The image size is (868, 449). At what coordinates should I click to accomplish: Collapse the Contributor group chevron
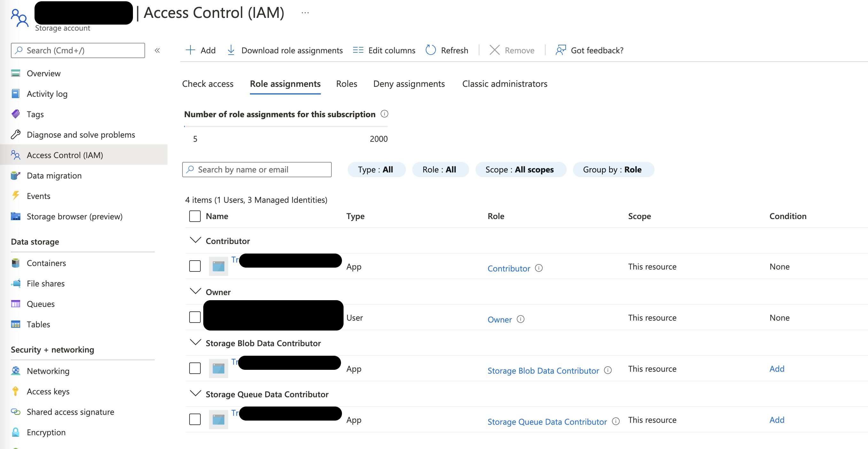(x=196, y=240)
